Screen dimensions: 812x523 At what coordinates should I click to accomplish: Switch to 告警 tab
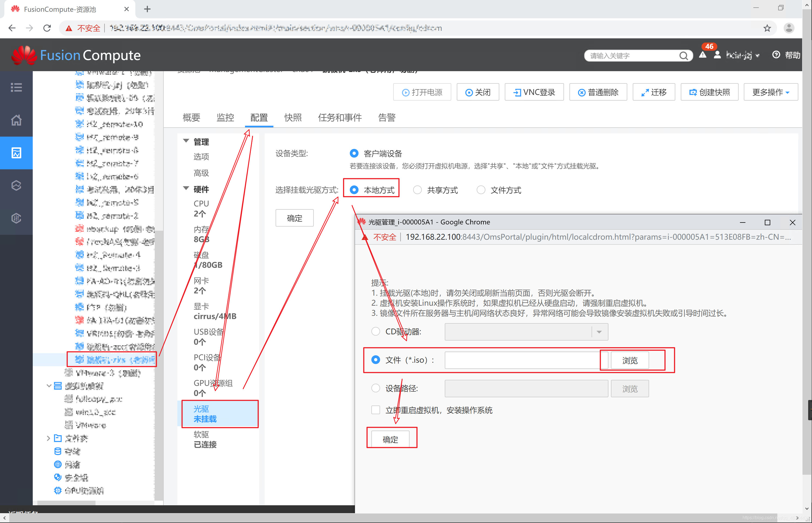coord(387,118)
